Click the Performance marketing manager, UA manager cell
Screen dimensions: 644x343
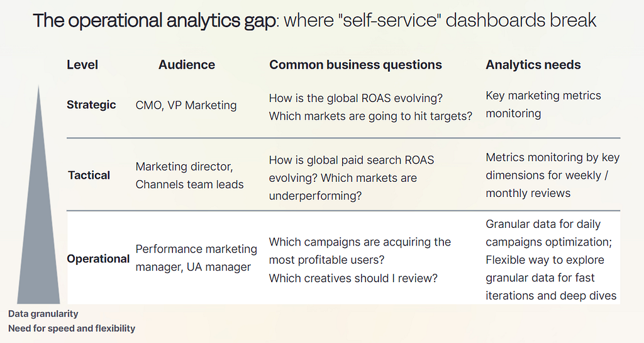pyautogui.click(x=196, y=258)
